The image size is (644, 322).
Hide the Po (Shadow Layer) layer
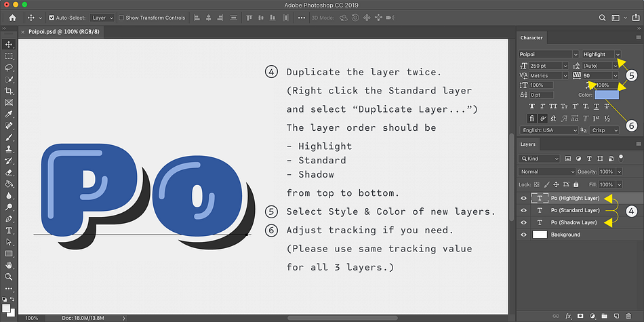click(x=523, y=222)
